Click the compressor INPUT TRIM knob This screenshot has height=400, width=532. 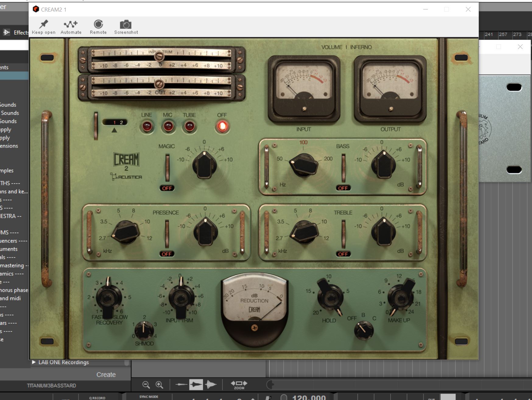coord(181,297)
